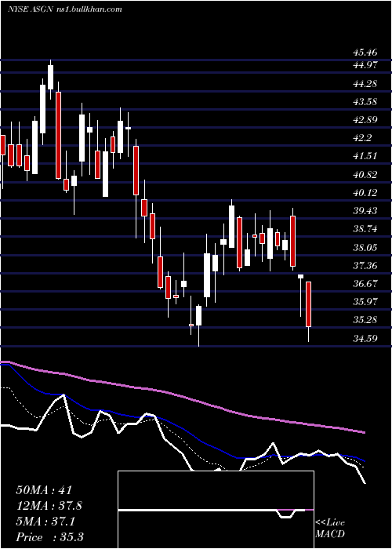Click the 39.43 price level label
Screen dimensions: 392x549
click(x=365, y=211)
